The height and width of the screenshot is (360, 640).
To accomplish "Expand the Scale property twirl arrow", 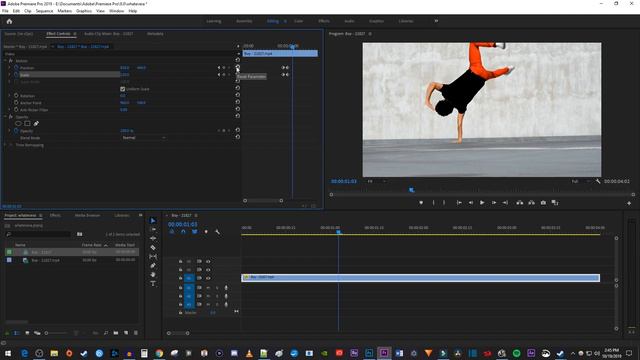I will click(x=10, y=75).
